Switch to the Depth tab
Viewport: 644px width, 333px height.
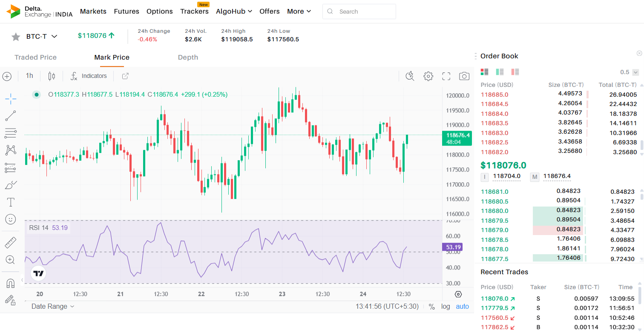click(188, 57)
